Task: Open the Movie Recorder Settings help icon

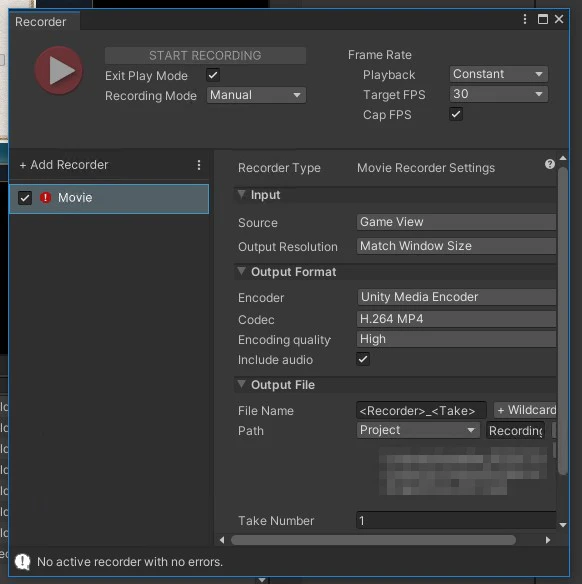Action: [550, 164]
